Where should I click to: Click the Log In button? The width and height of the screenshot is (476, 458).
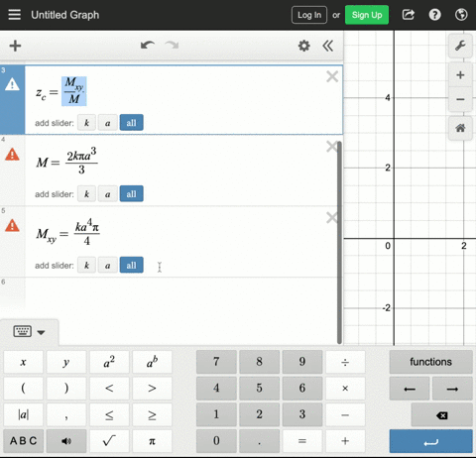tap(309, 15)
